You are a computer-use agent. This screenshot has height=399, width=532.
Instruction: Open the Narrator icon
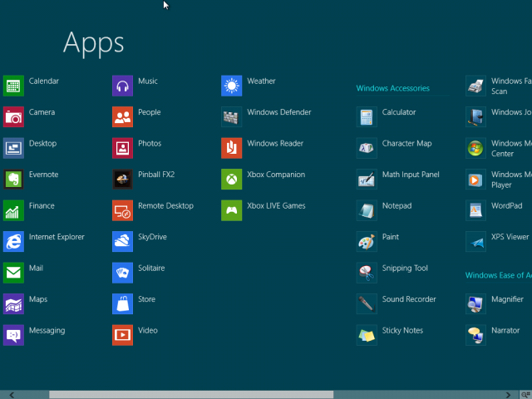(475, 335)
